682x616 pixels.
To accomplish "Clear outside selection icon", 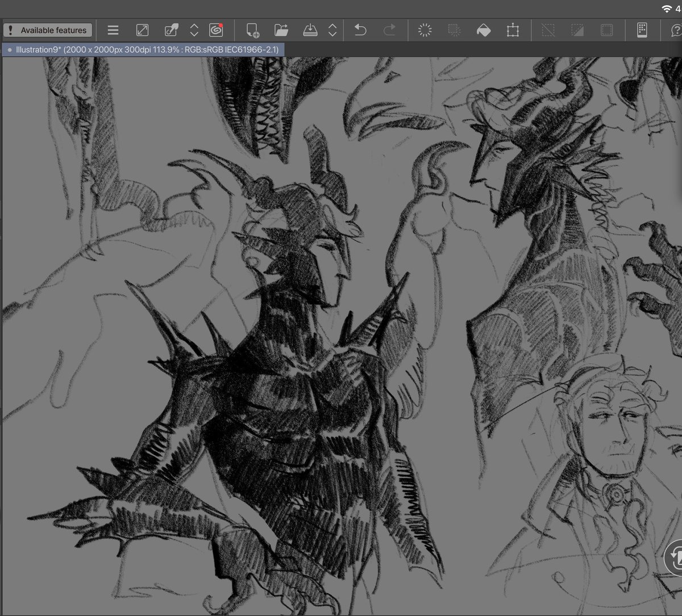I will pos(454,30).
